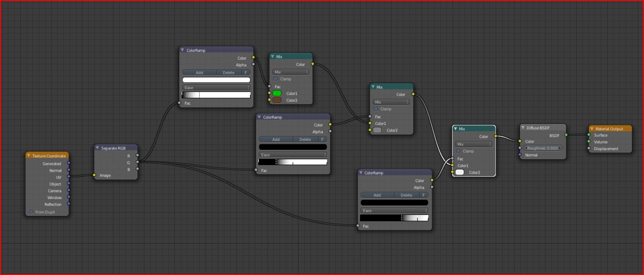This screenshot has height=275, width=644.
Task: Enable Clamp on gray Color2 Mix node
Action: 376,109
